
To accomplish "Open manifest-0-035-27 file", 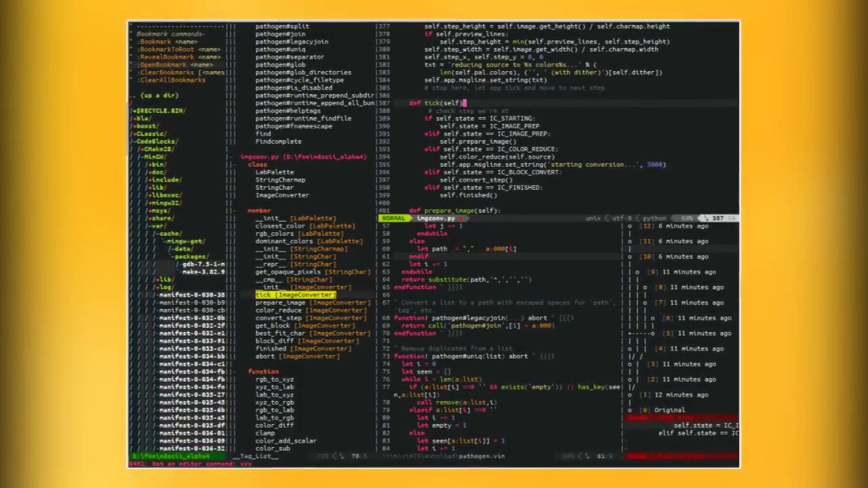I will pyautogui.click(x=191, y=394).
